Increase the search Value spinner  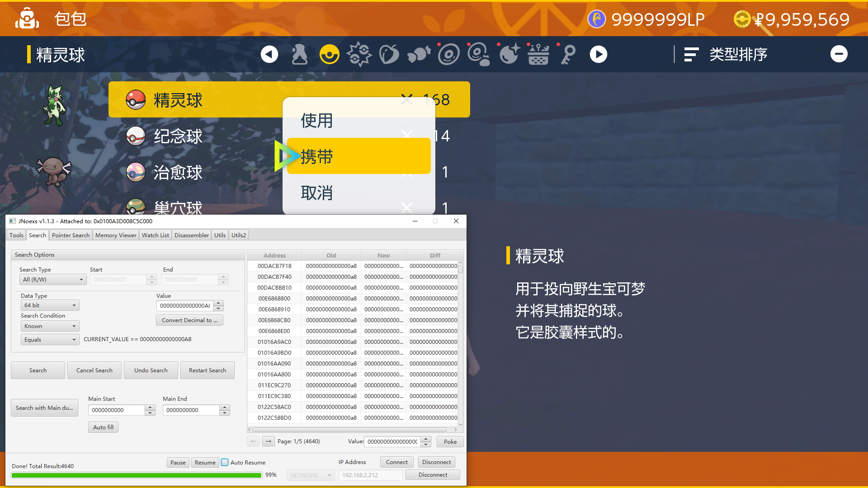[218, 303]
